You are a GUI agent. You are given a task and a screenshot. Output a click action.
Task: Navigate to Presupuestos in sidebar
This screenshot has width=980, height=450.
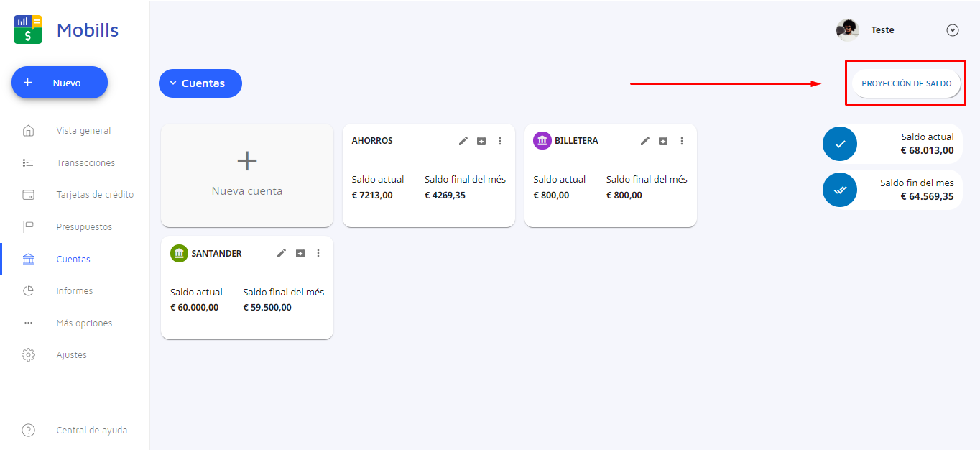[84, 227]
